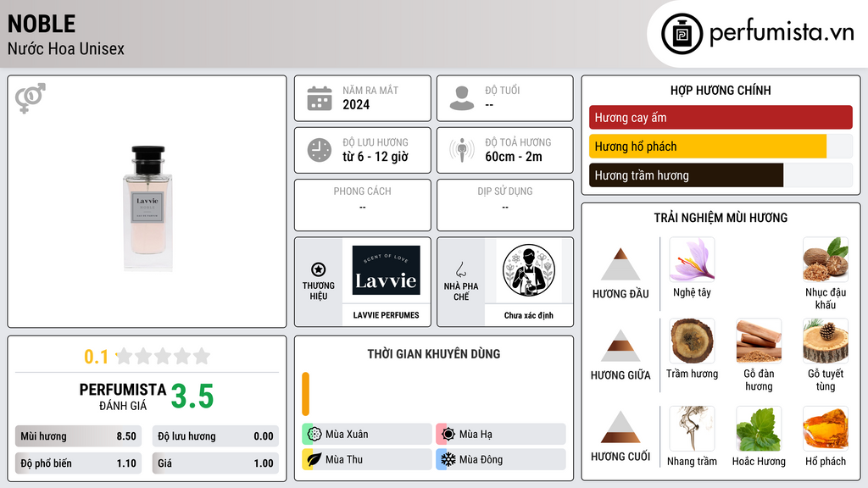
Task: Click the Nhang trầm incense image
Action: click(x=692, y=428)
